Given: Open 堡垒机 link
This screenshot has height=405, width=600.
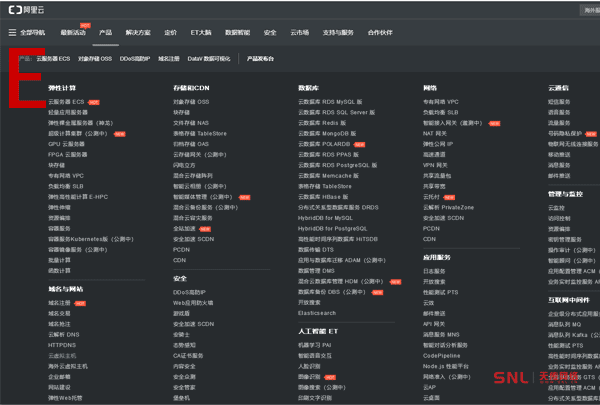Looking at the screenshot, I should tap(181, 398).
